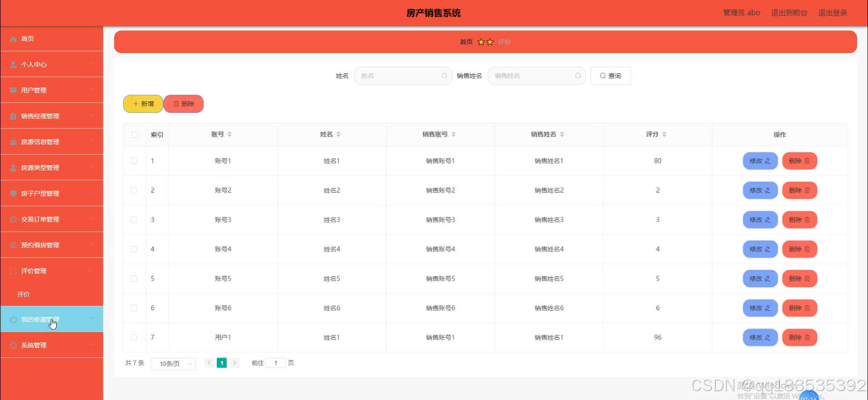Click the star icons in breadcrumb bar
The image size is (868, 400).
click(485, 42)
